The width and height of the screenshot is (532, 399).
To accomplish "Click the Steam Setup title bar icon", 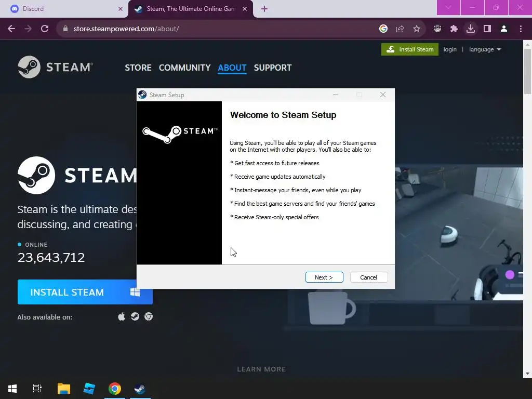I will pyautogui.click(x=142, y=95).
